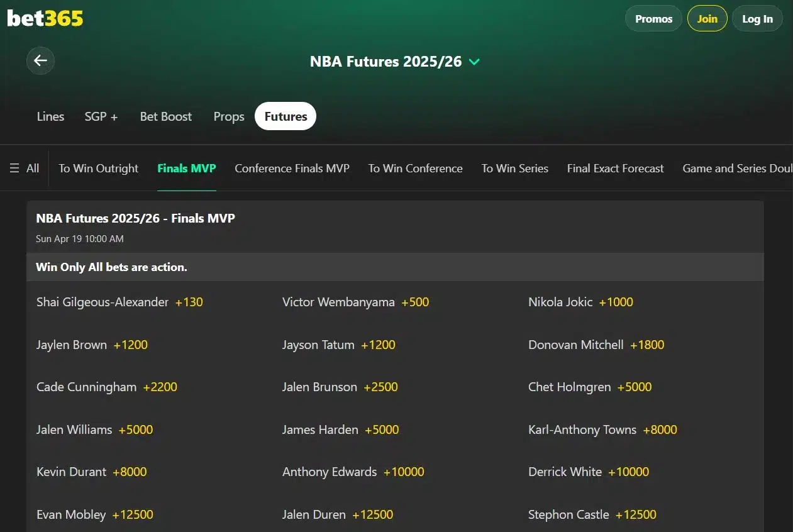Open the markets filter list icon
Viewport: 793px width, 532px height.
14,167
